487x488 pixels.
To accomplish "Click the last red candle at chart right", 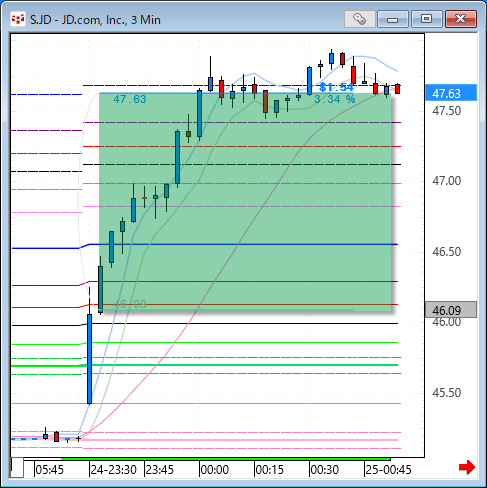I will click(397, 89).
